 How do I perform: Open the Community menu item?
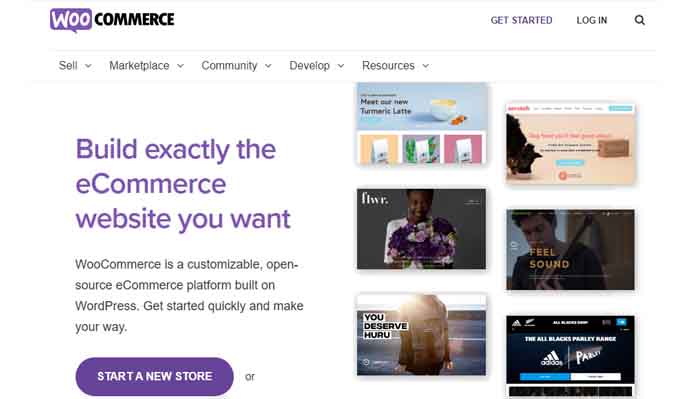[x=229, y=66]
